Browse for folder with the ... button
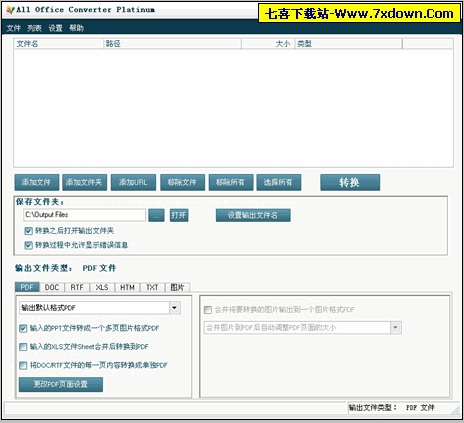This screenshot has width=464, height=423. (x=156, y=215)
